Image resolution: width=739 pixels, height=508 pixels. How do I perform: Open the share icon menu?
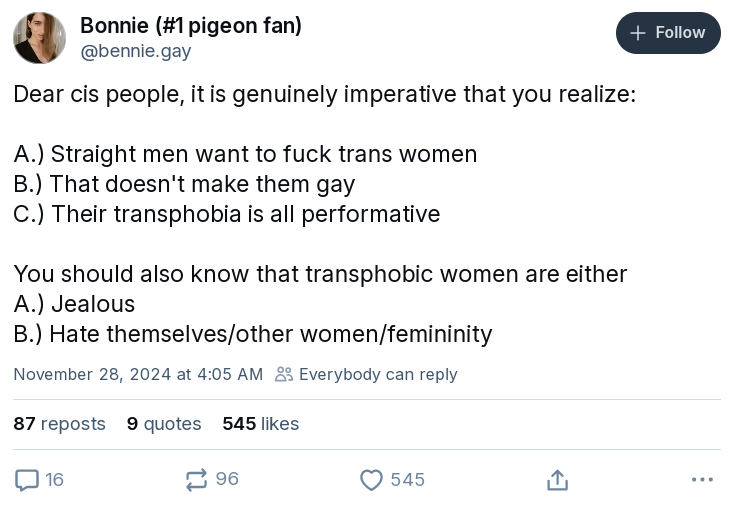(557, 480)
